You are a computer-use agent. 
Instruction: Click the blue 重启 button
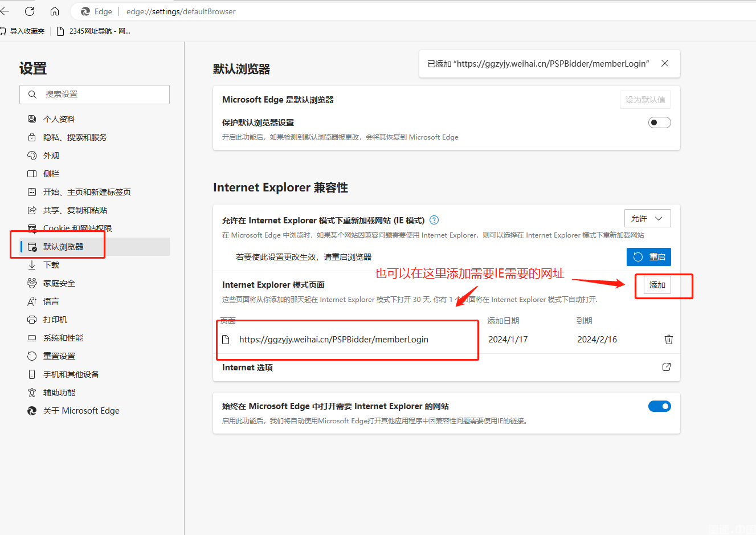coord(649,257)
